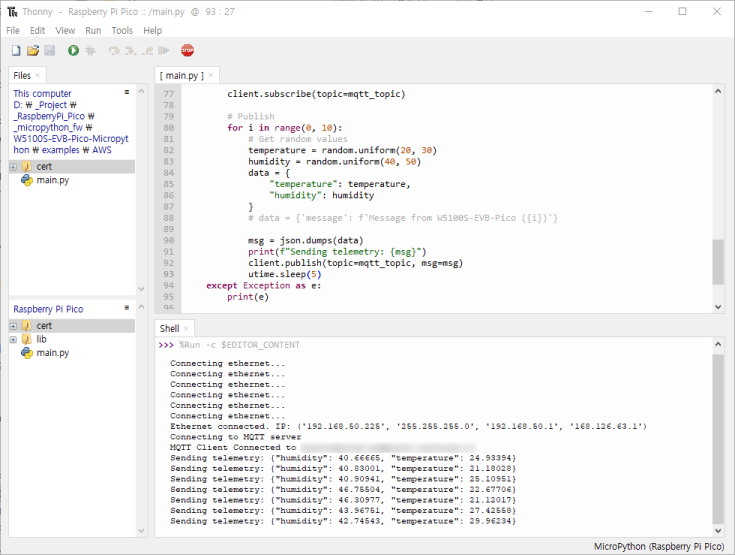Open the Help menu
Image resolution: width=735 pixels, height=555 pixels.
tap(152, 30)
